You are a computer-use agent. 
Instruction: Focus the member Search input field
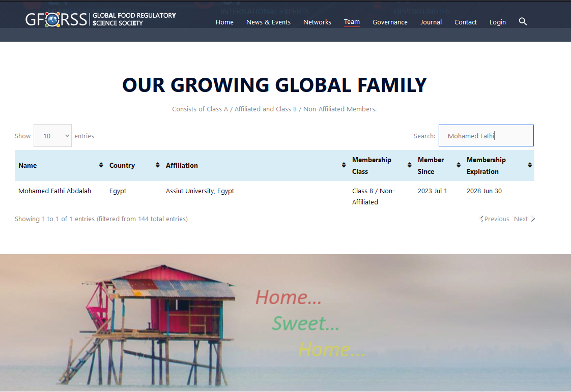click(486, 136)
